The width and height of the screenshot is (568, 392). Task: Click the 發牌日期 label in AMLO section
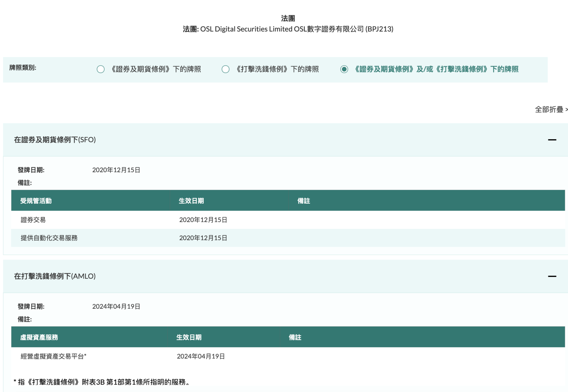31,307
